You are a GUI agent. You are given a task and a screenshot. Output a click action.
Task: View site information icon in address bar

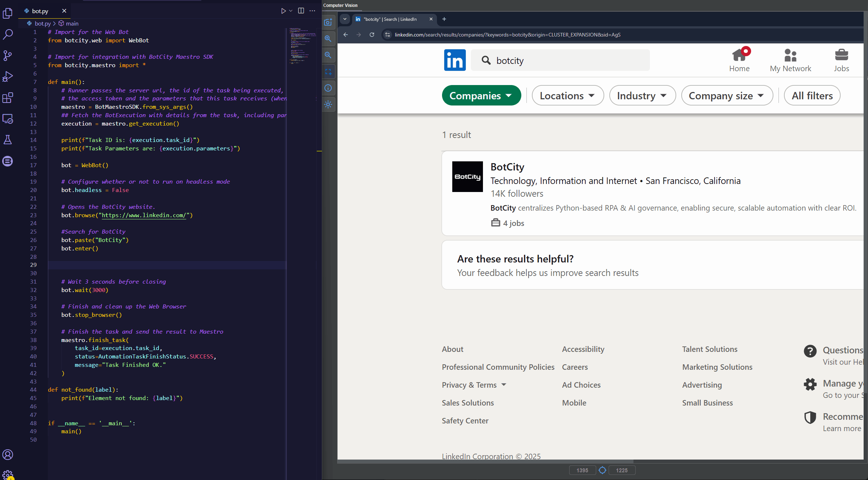pyautogui.click(x=388, y=35)
